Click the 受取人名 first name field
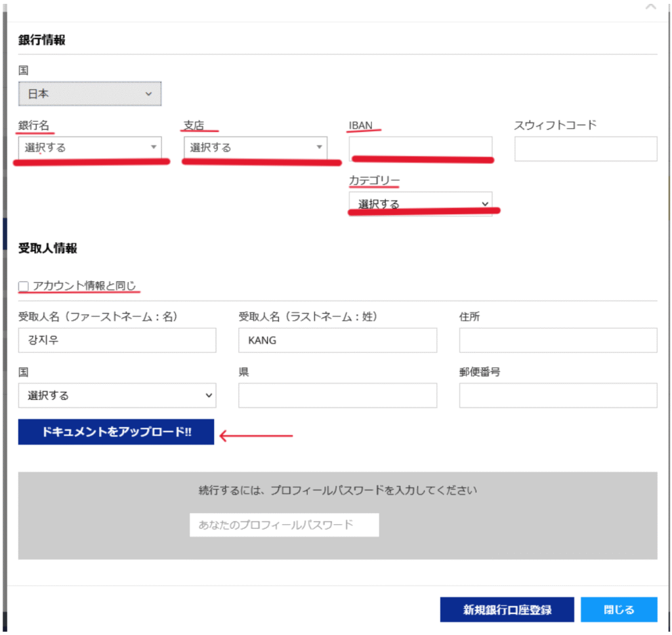 point(117,340)
